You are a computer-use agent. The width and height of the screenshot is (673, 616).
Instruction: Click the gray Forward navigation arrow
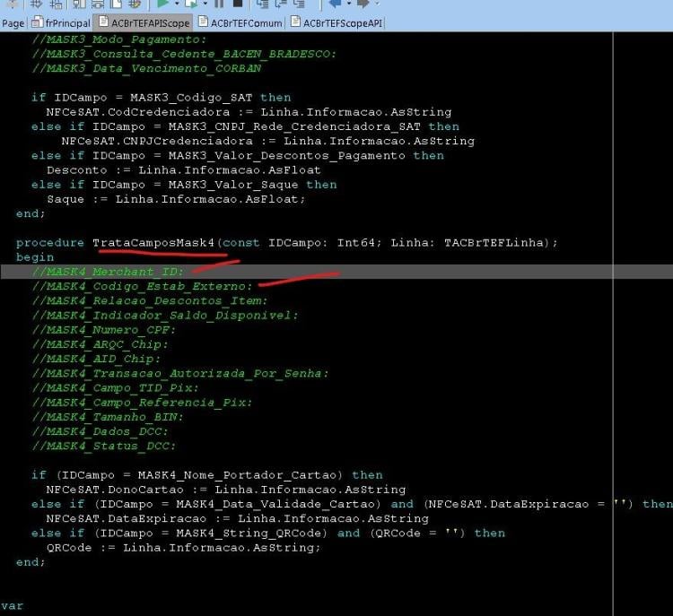[x=363, y=4]
